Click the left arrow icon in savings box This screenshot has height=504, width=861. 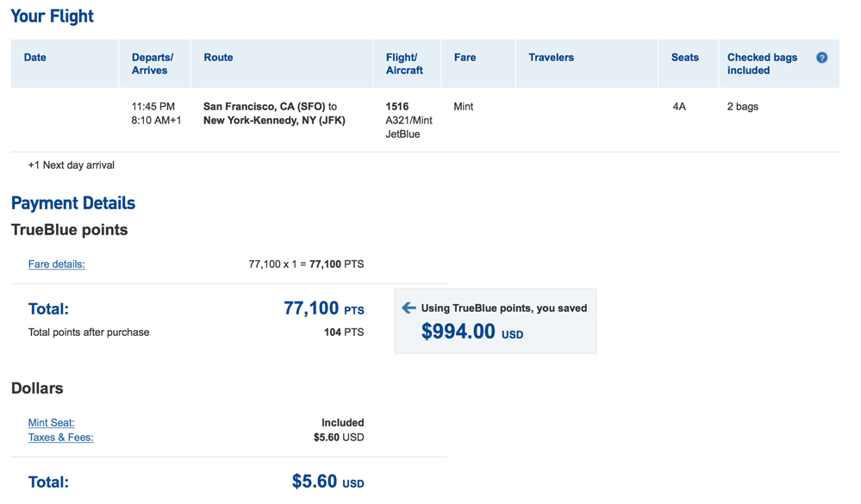[x=409, y=308]
